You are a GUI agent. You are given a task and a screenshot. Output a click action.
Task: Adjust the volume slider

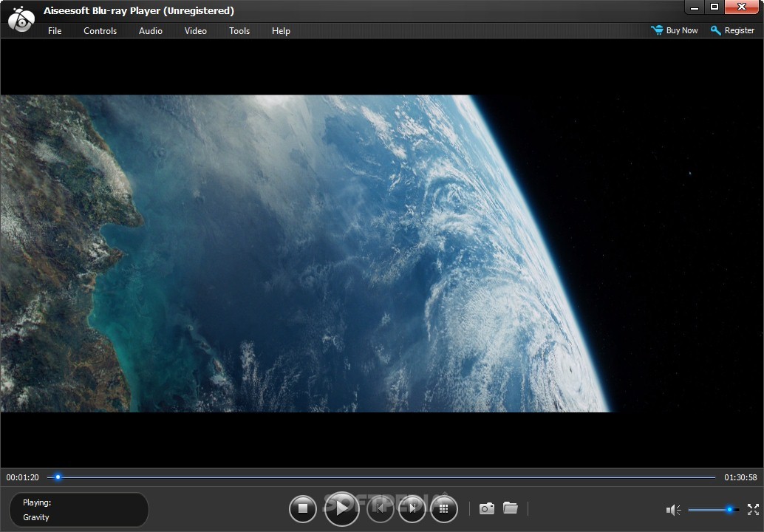(x=713, y=510)
